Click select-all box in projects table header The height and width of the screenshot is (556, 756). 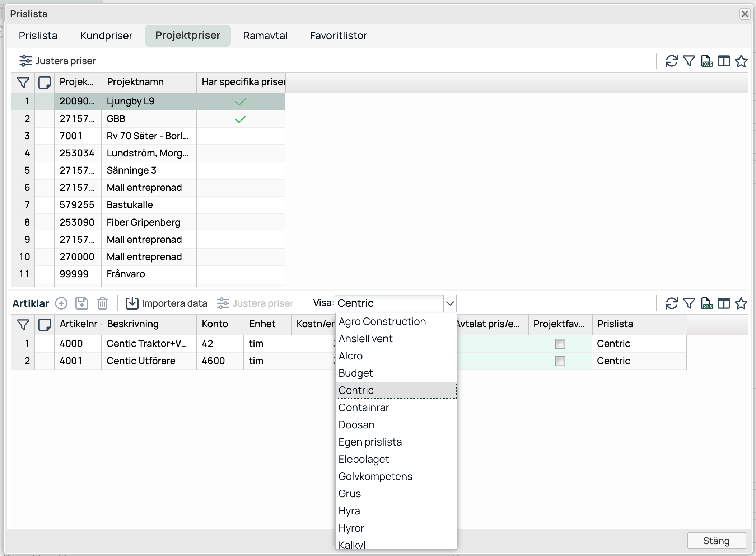point(45,82)
